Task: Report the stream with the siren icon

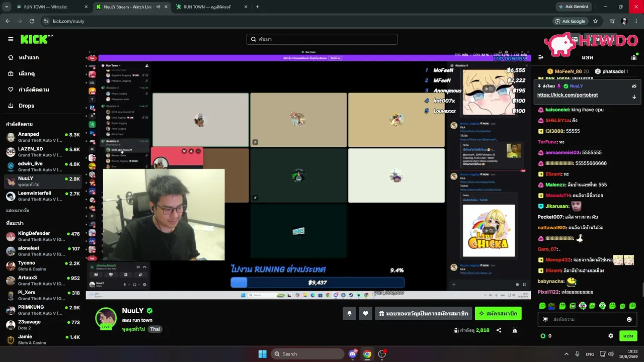Action: click(x=515, y=330)
